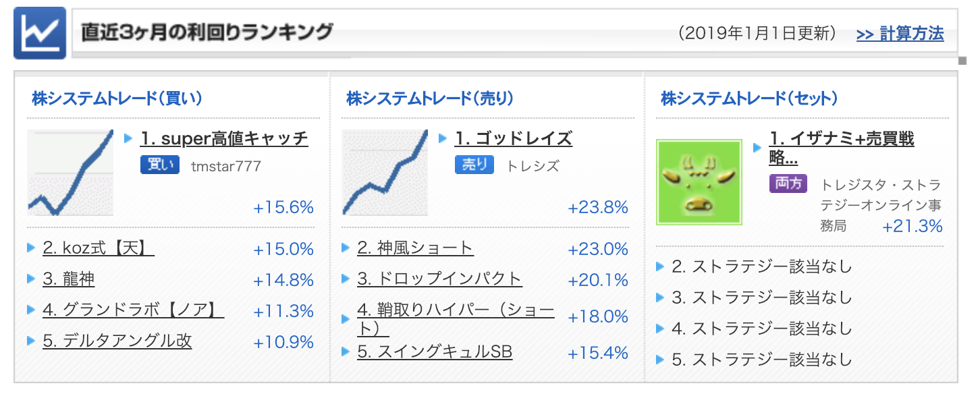The height and width of the screenshot is (394, 980).
Task: Click the ゴッドレイズ chart thumbnail
Action: point(385,173)
